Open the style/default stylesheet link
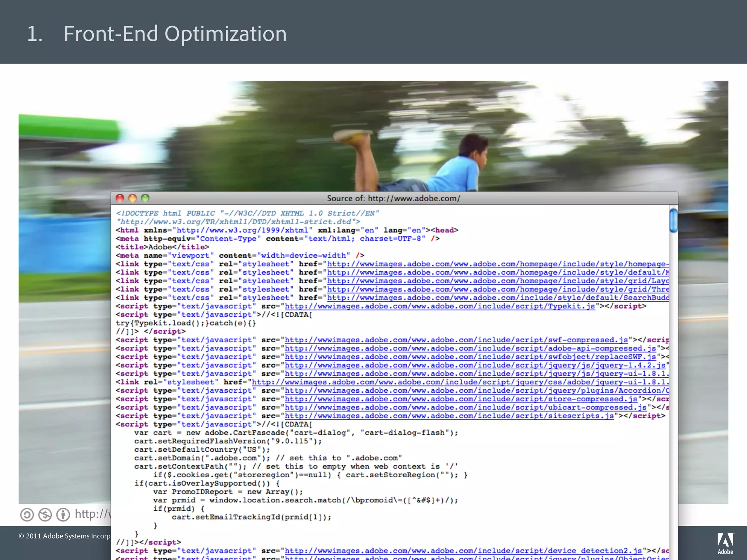 click(x=498, y=272)
